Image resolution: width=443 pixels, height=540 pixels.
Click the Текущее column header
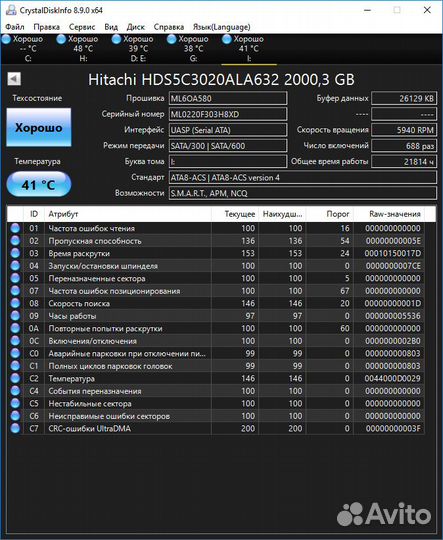click(x=235, y=214)
